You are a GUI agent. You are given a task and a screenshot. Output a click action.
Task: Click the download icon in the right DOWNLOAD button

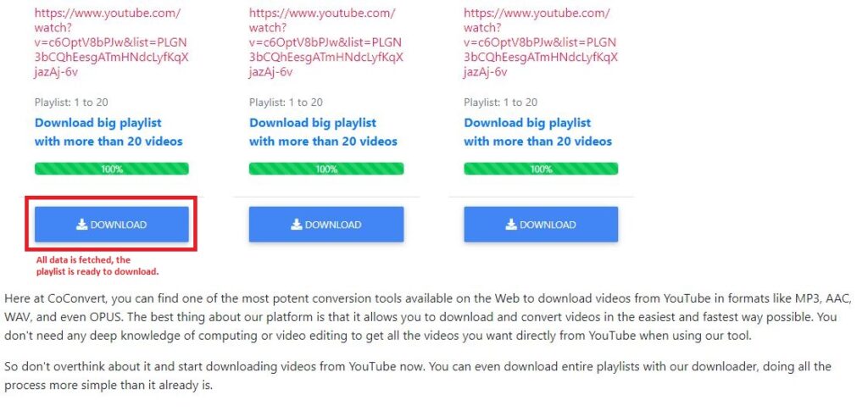511,225
